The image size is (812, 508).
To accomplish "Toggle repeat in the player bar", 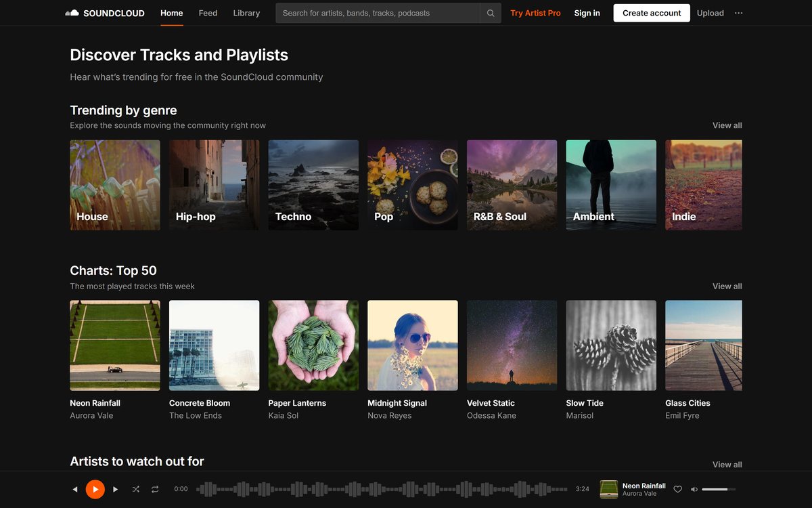I will point(155,489).
